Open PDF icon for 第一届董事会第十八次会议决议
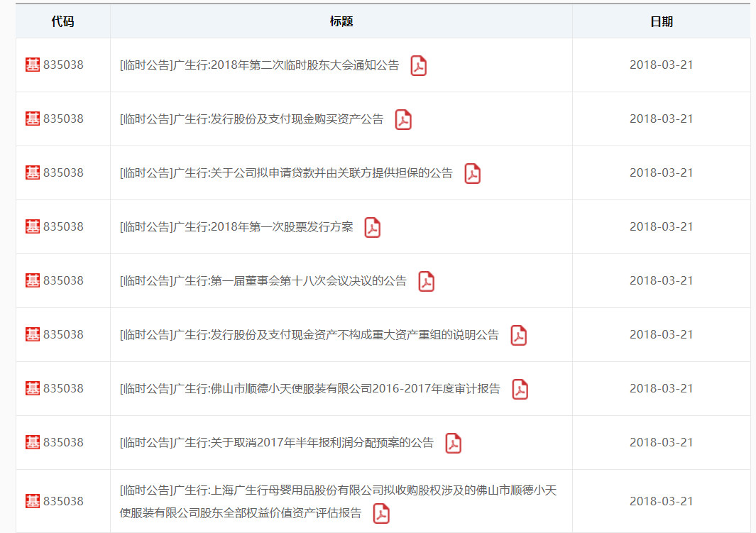The image size is (756, 533). tap(426, 282)
